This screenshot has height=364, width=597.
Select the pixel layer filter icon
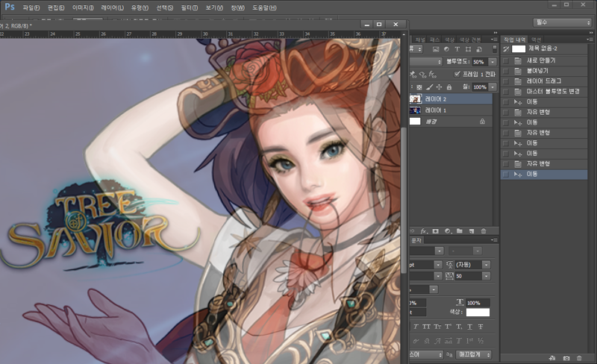436,49
